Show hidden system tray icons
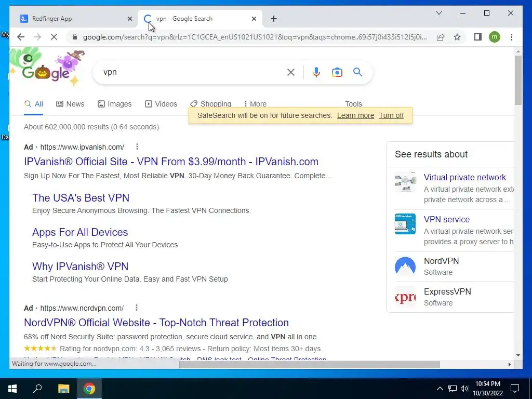Viewport: 532px width, 399px height. coord(440,389)
